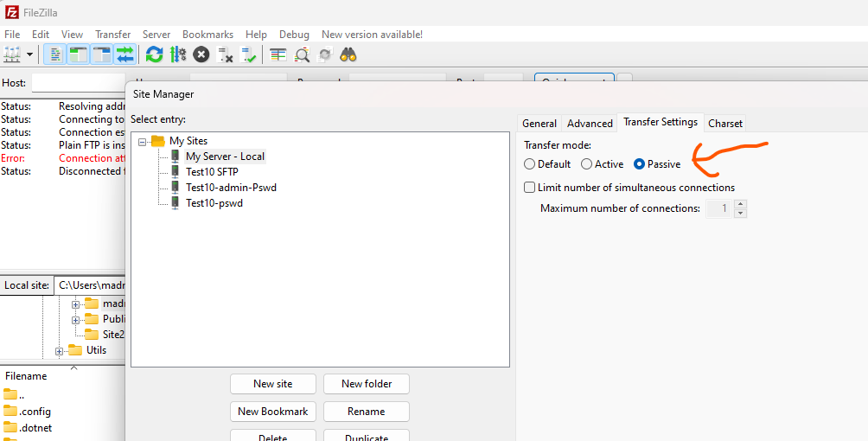Viewport: 868px width, 441px height.
Task: Click the Reconnect to last server icon
Action: click(248, 54)
